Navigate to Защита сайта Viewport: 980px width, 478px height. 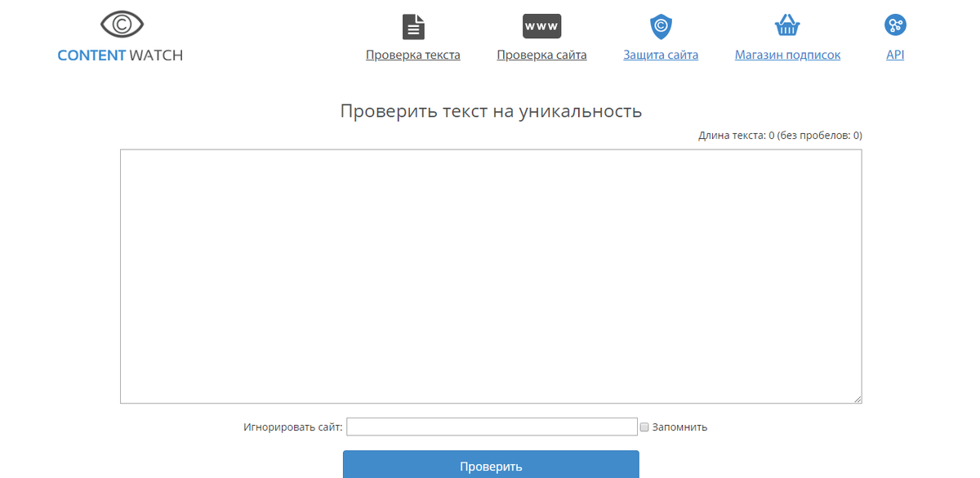[x=661, y=54]
